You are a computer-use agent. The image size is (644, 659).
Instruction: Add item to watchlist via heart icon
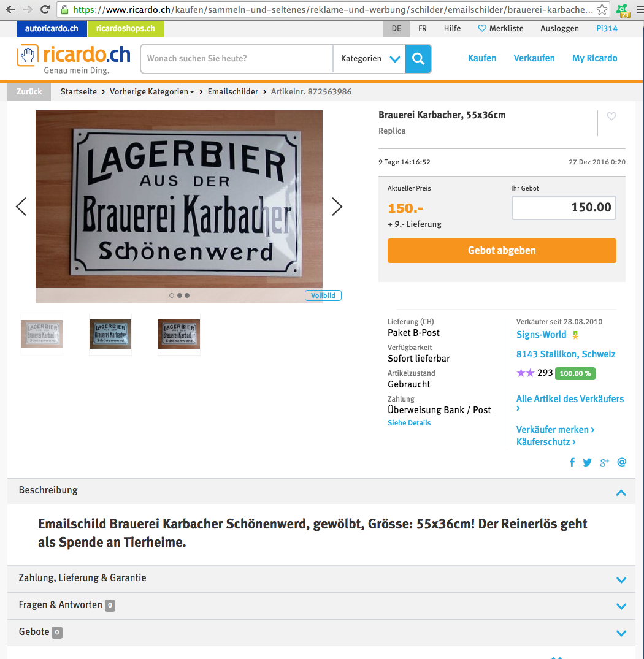611,116
